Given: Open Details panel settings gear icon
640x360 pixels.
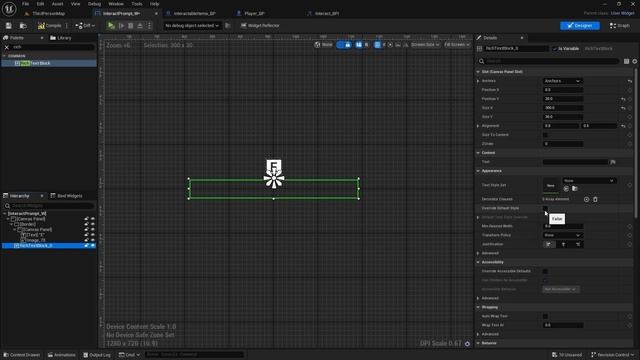Looking at the screenshot, I should [635, 61].
